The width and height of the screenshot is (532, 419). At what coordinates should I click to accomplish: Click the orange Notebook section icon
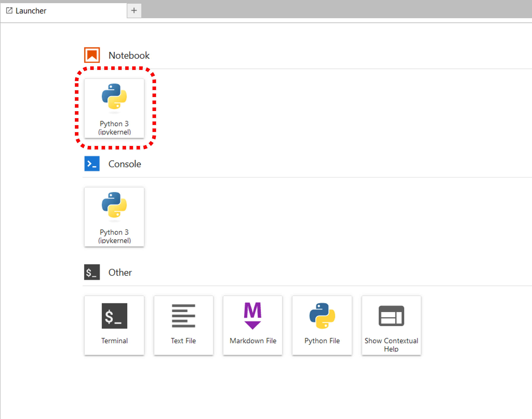pyautogui.click(x=92, y=55)
